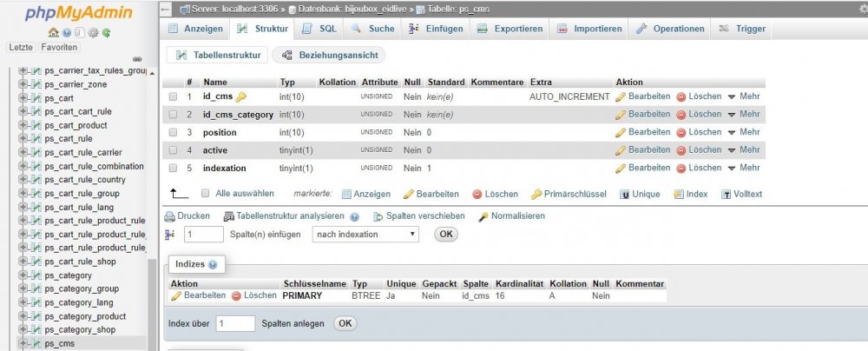Screen dimensions: 868x351
Task: Open navigation settings gear icon
Action: [x=93, y=33]
